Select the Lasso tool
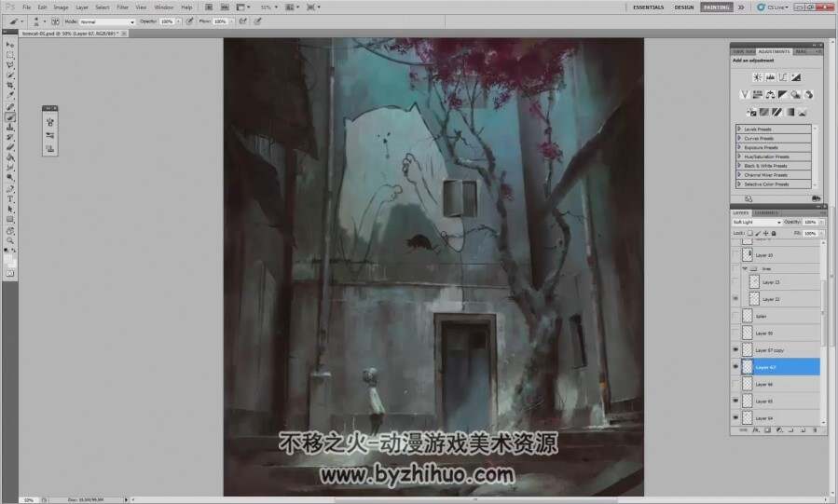The width and height of the screenshot is (838, 504). click(x=9, y=65)
